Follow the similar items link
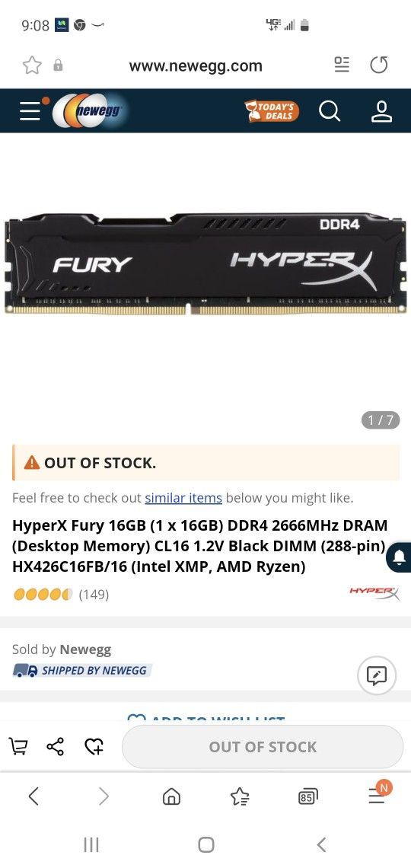Viewport: 411px width, 868px height. coord(183,498)
